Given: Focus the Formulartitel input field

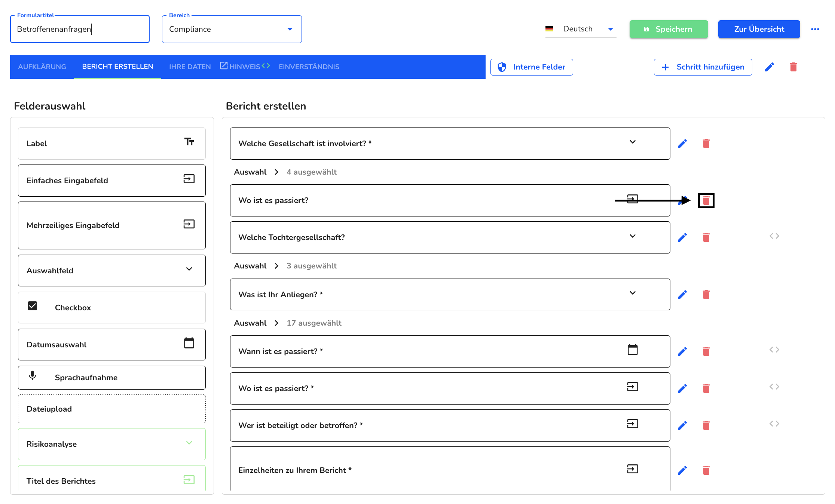Looking at the screenshot, I should (80, 29).
